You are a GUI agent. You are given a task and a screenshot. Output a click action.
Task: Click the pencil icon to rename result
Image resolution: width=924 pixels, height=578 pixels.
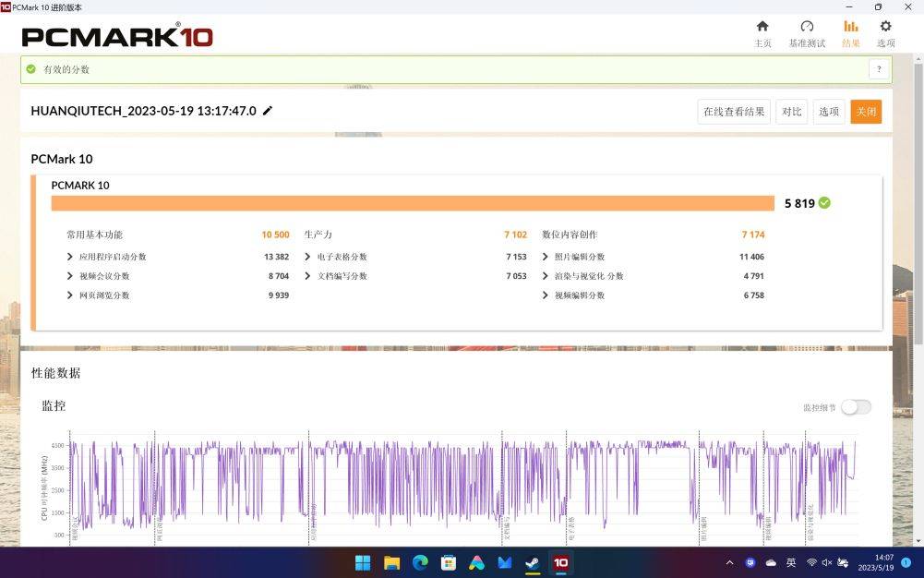coord(268,111)
